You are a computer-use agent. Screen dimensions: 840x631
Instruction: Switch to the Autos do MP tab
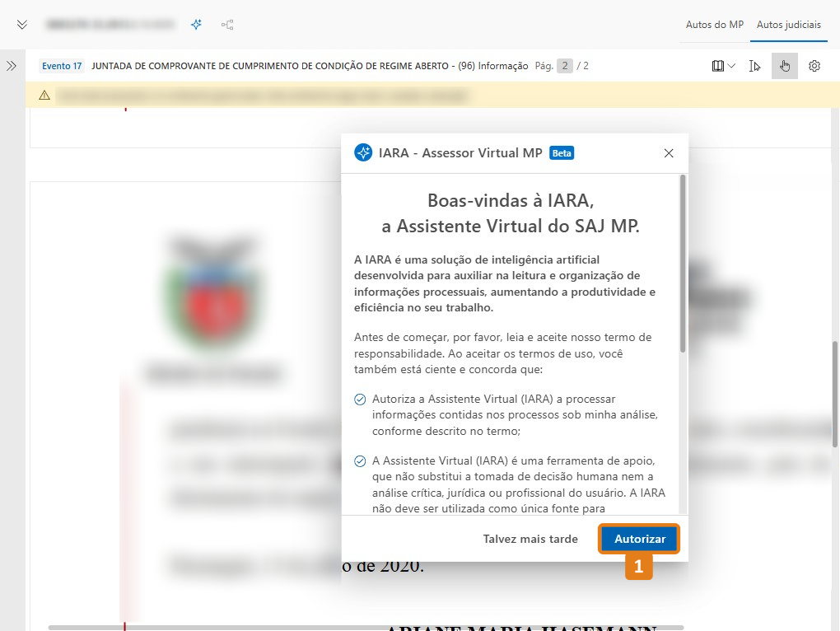[x=714, y=25]
